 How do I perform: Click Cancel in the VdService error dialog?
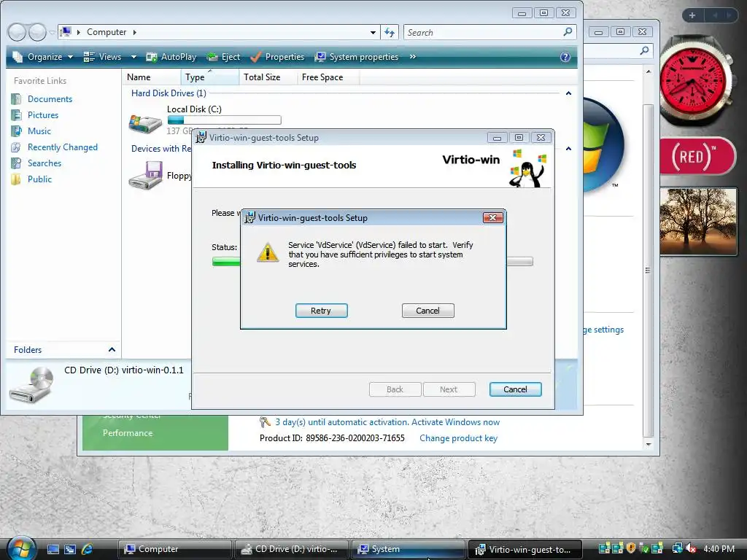coord(427,311)
